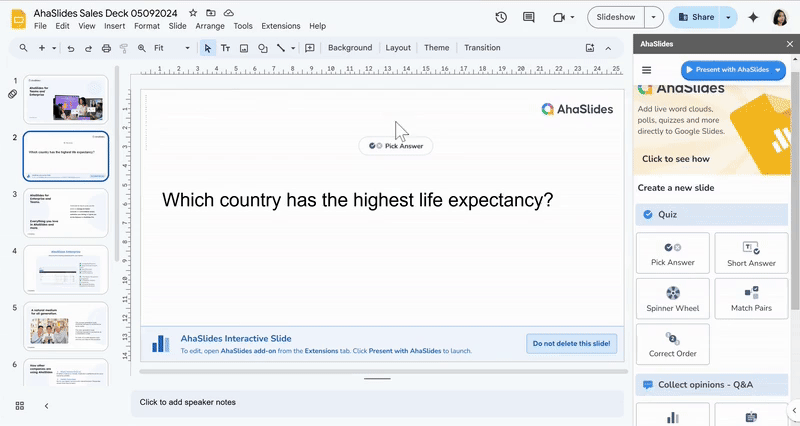Screen dimensions: 800x426
Task: Check the cloud document status icon
Action: tap(229, 13)
